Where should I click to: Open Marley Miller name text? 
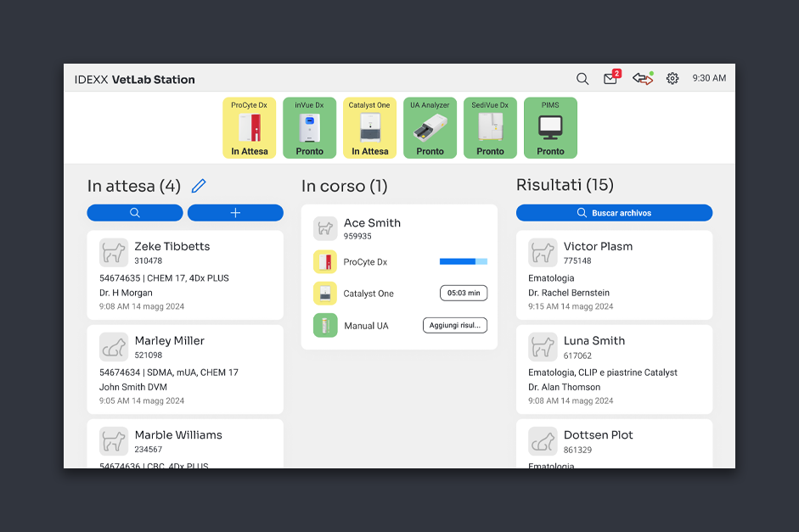(169, 340)
